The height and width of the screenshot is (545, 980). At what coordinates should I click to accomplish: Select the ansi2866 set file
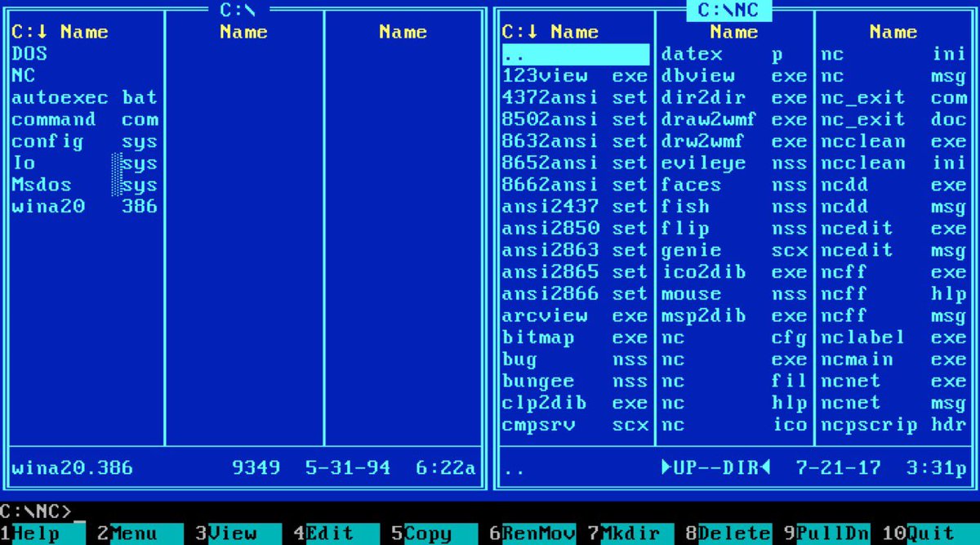[x=575, y=293]
